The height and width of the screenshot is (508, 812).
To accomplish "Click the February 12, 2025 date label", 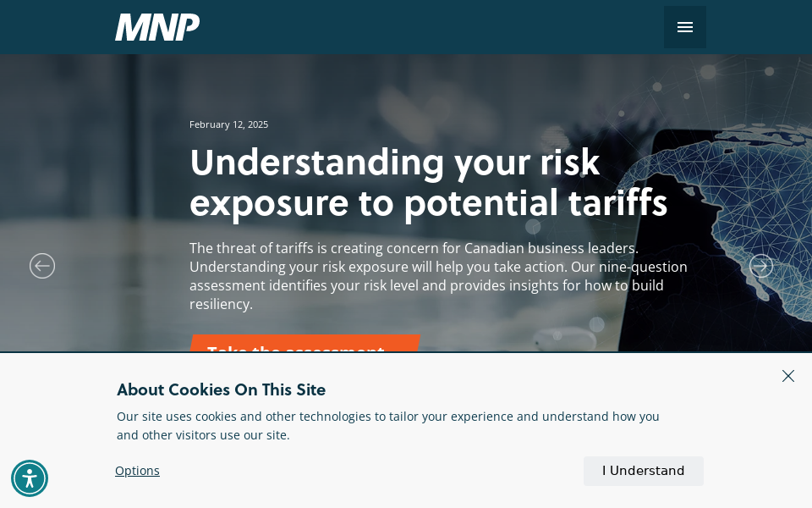I will click(x=228, y=124).
